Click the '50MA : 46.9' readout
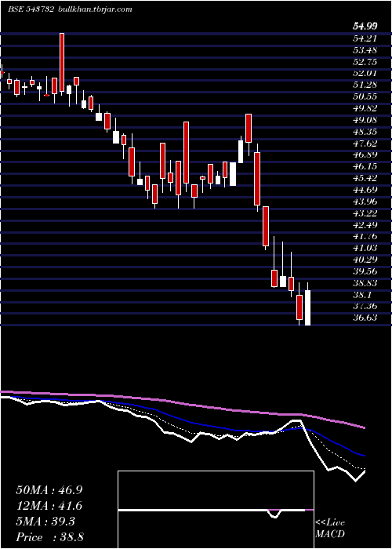The height and width of the screenshot is (549, 392). tap(49, 490)
